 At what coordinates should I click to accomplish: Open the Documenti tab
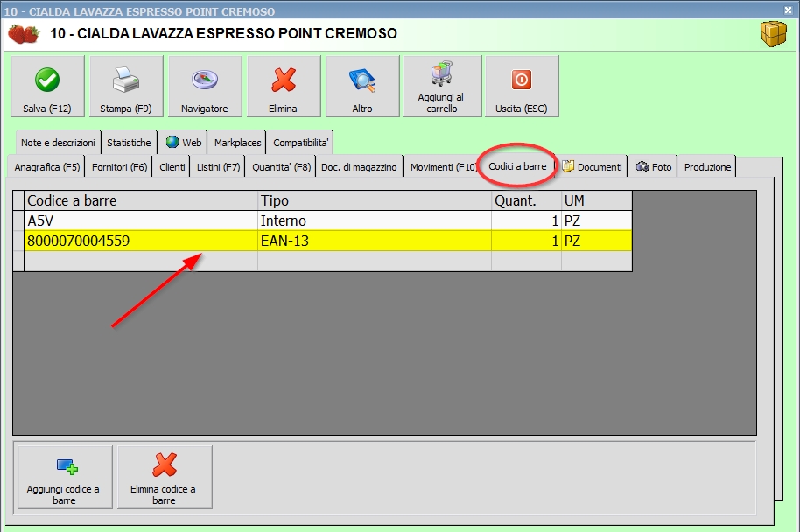[593, 167]
